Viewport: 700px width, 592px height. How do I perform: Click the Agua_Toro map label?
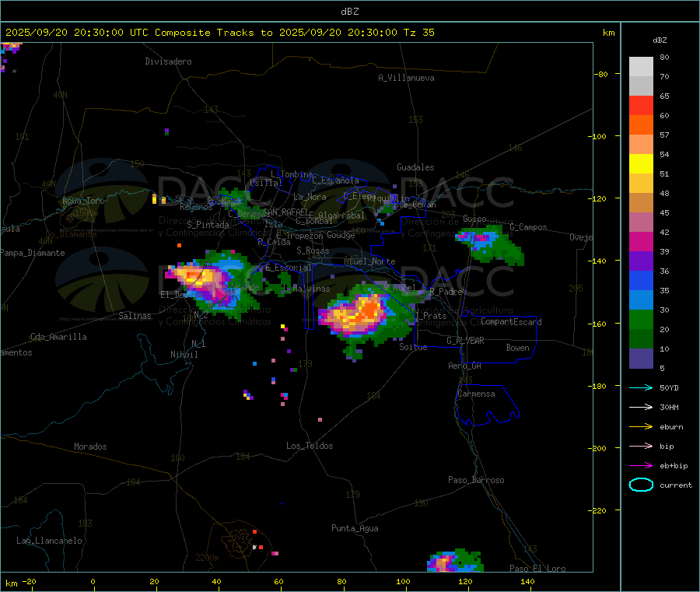click(x=83, y=201)
